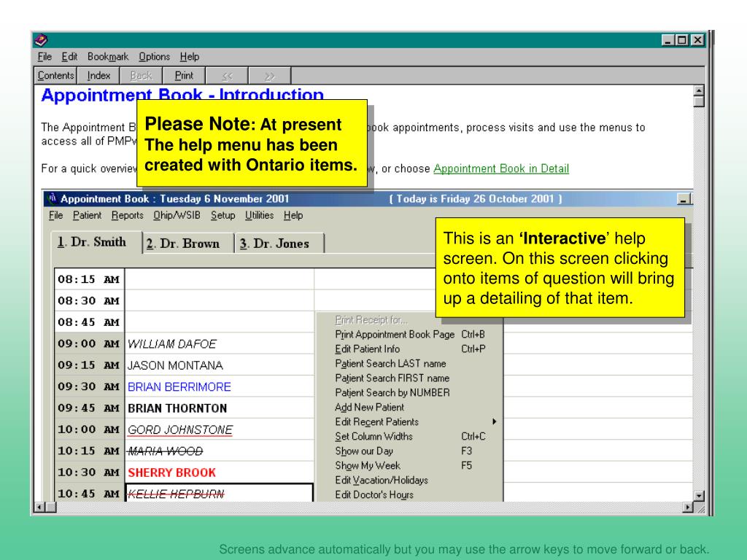Open the Setup menu
The width and height of the screenshot is (747, 560).
tap(223, 215)
